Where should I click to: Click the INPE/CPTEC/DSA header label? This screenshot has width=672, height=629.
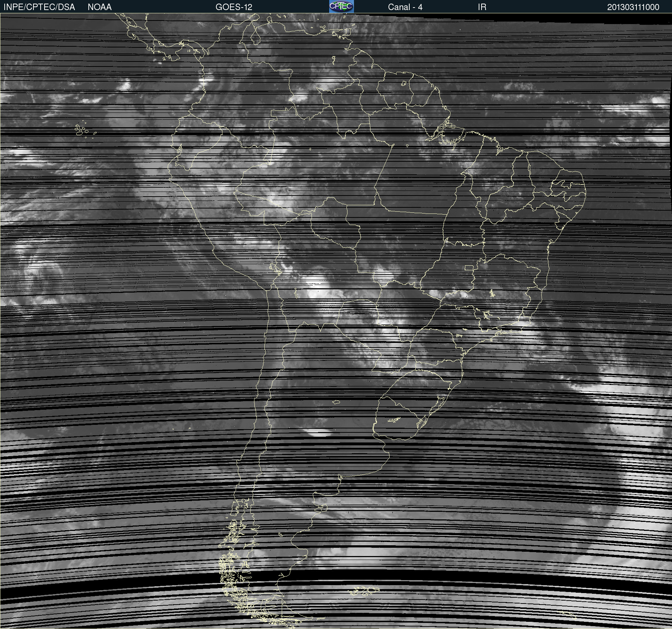39,7
